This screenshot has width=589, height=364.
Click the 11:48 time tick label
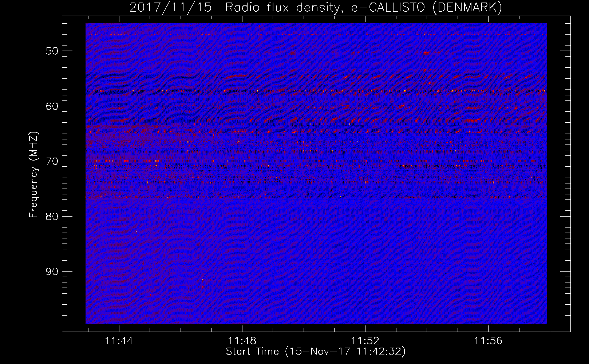click(x=242, y=341)
